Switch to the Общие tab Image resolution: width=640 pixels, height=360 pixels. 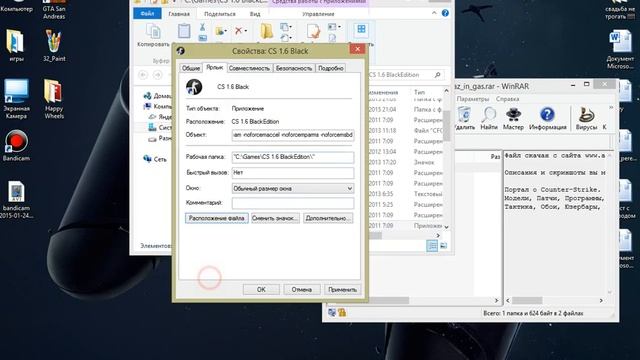click(191, 68)
